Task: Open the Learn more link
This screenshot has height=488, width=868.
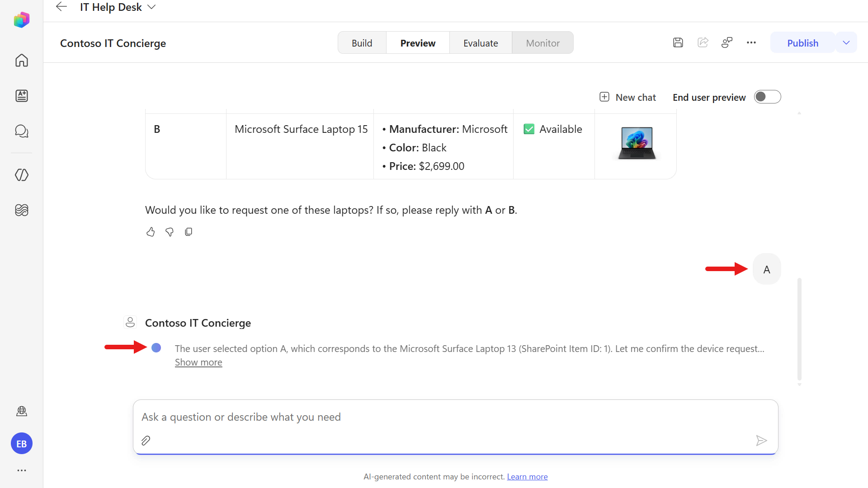Action: click(x=527, y=477)
